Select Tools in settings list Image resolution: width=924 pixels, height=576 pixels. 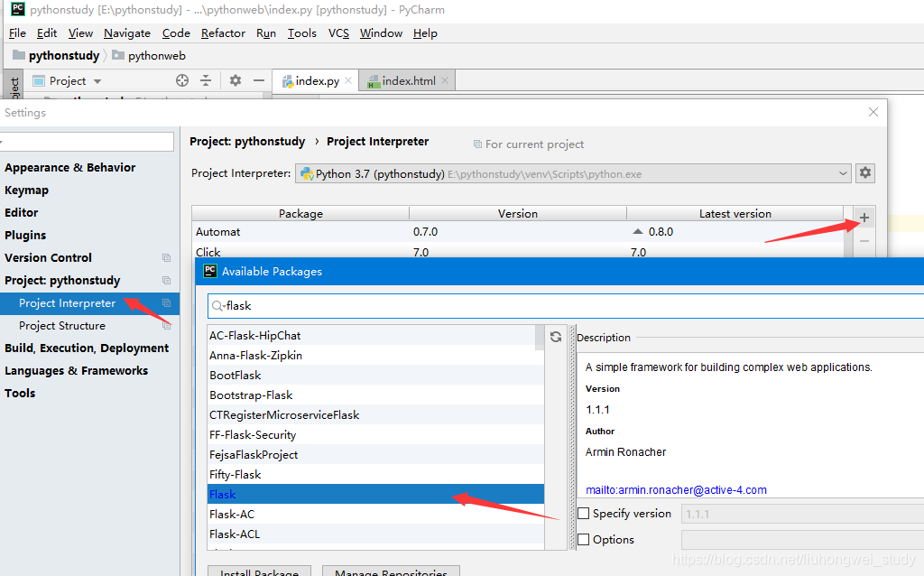click(x=20, y=394)
